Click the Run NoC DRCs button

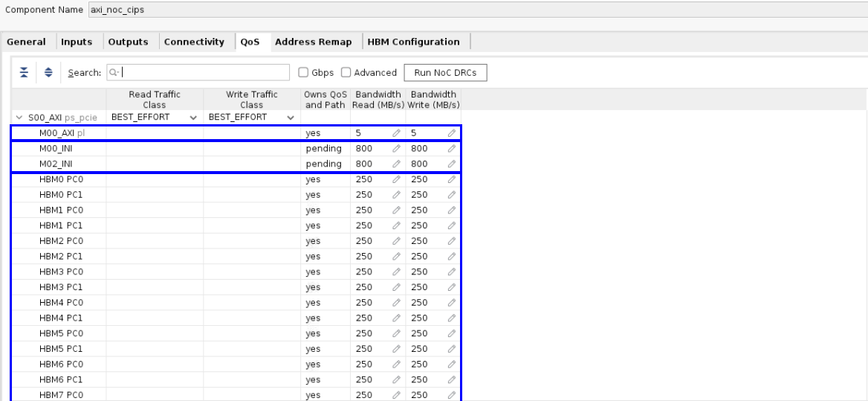444,72
